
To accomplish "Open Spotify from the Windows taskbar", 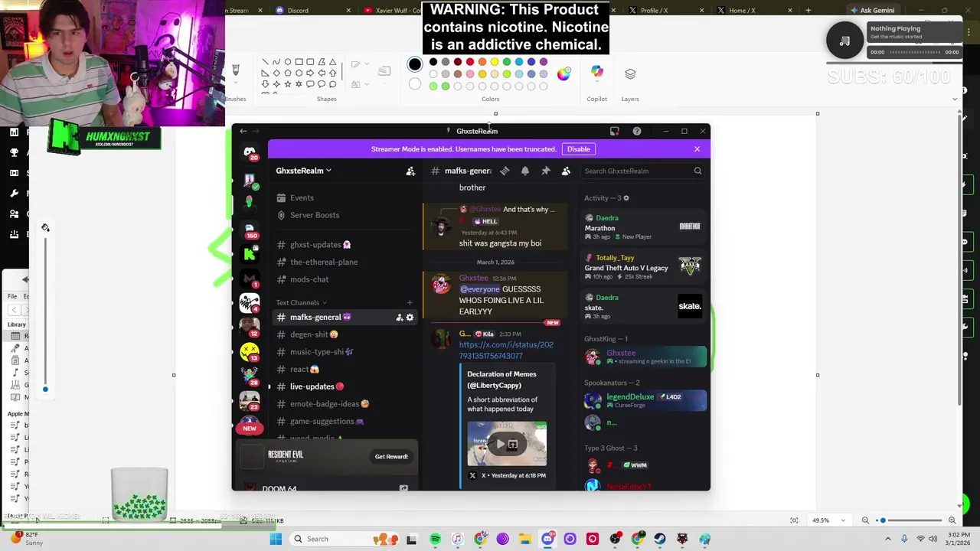I will click(435, 539).
